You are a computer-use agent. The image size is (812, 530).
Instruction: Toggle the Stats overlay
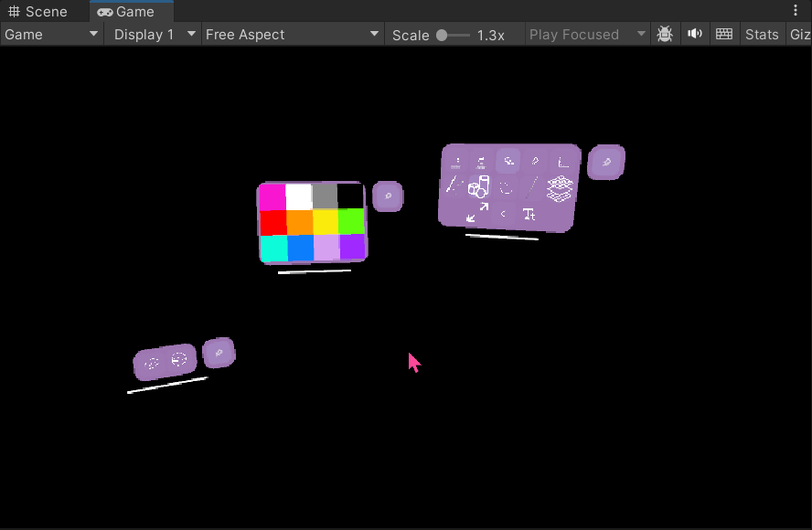click(x=761, y=35)
